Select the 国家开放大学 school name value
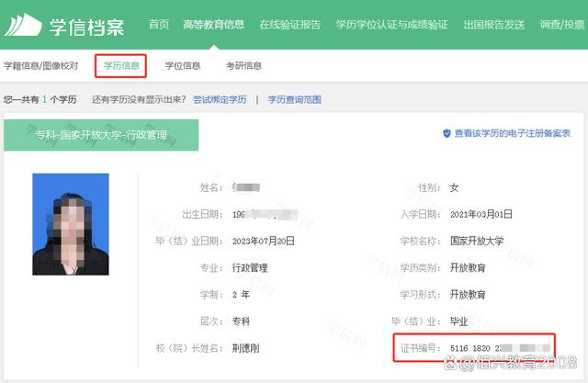This screenshot has height=383, width=588. [477, 241]
